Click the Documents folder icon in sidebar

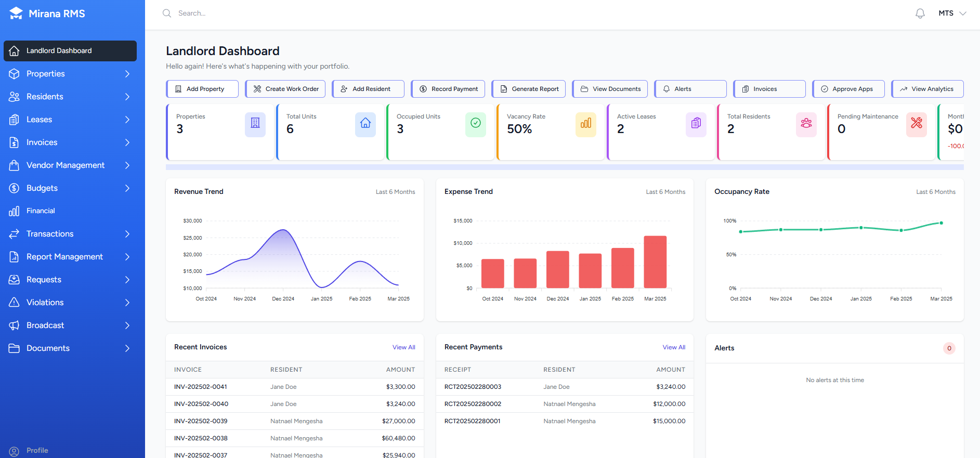[x=14, y=348]
